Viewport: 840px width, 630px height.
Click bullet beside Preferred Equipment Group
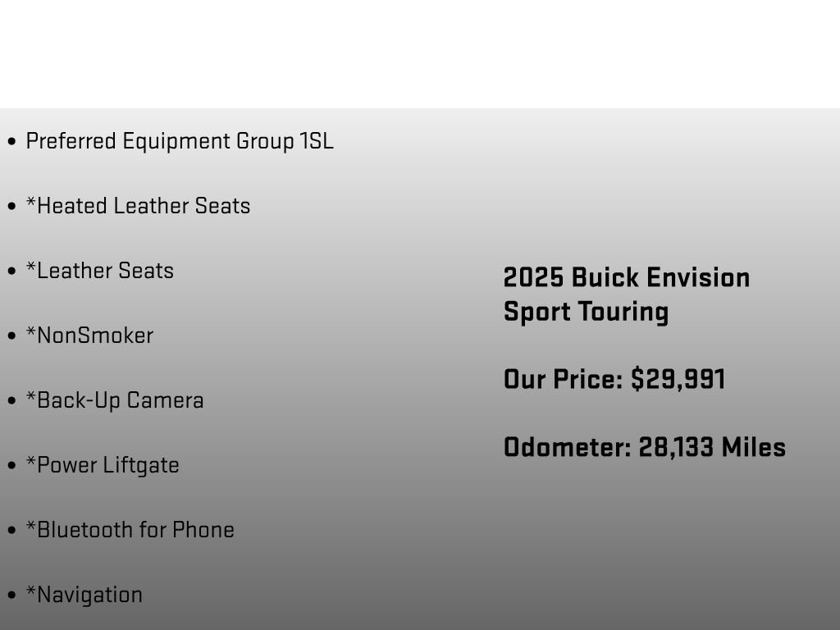(11, 141)
